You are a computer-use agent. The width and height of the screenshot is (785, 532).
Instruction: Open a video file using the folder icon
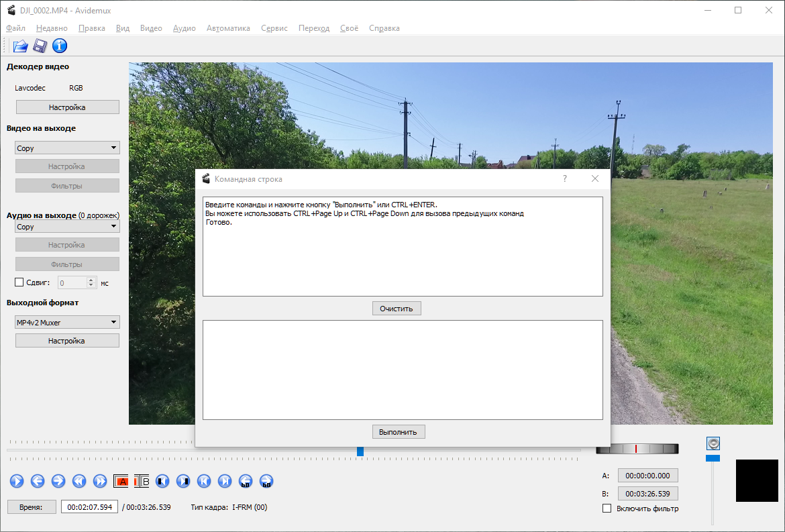[21, 46]
